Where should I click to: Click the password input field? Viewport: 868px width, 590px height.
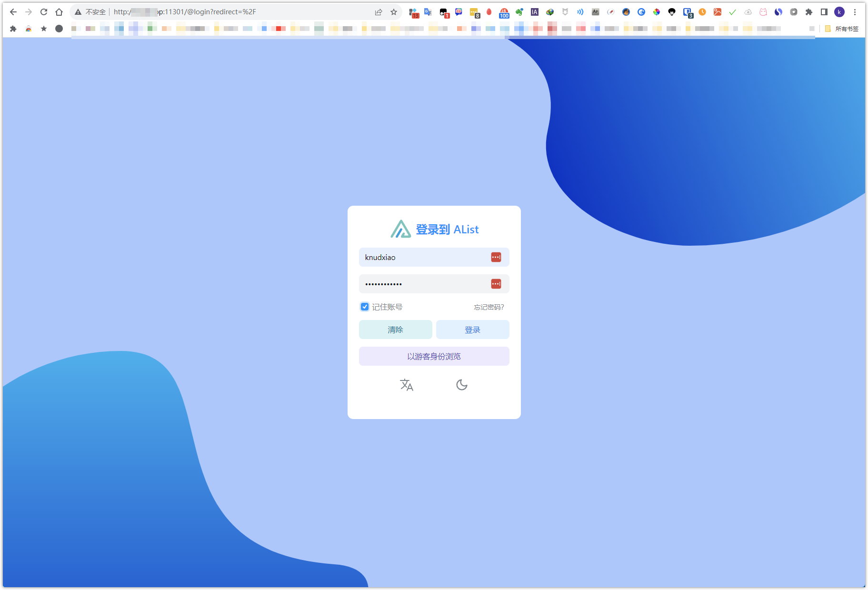coord(434,284)
